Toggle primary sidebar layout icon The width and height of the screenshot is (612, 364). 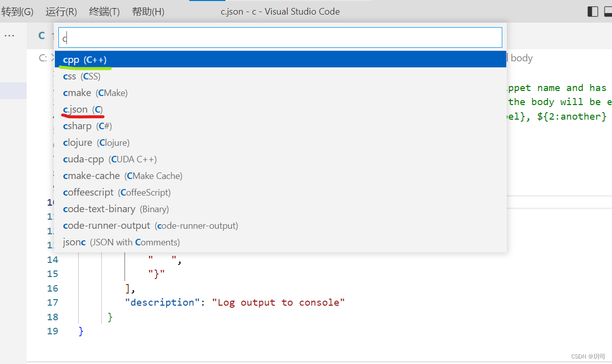(x=593, y=12)
